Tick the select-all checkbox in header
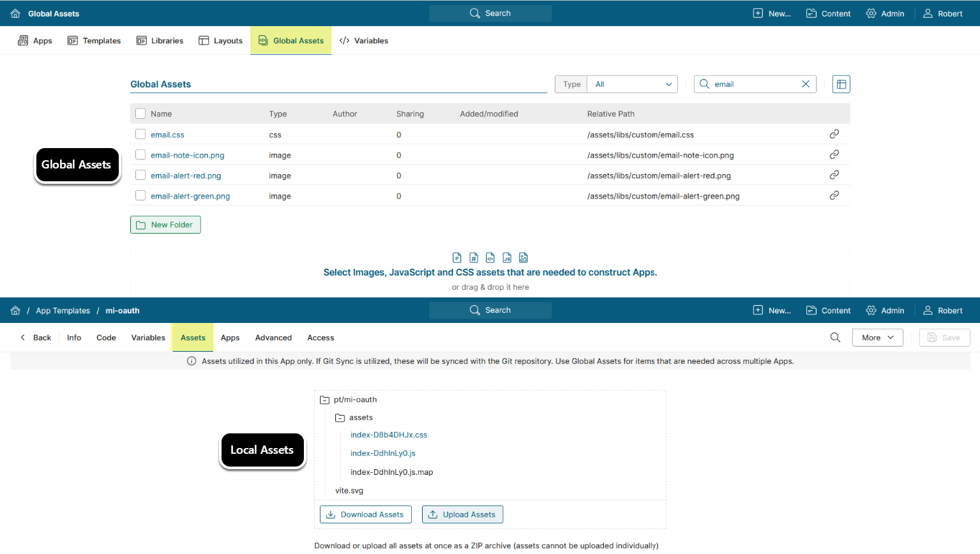The height and width of the screenshot is (554, 980). (140, 114)
